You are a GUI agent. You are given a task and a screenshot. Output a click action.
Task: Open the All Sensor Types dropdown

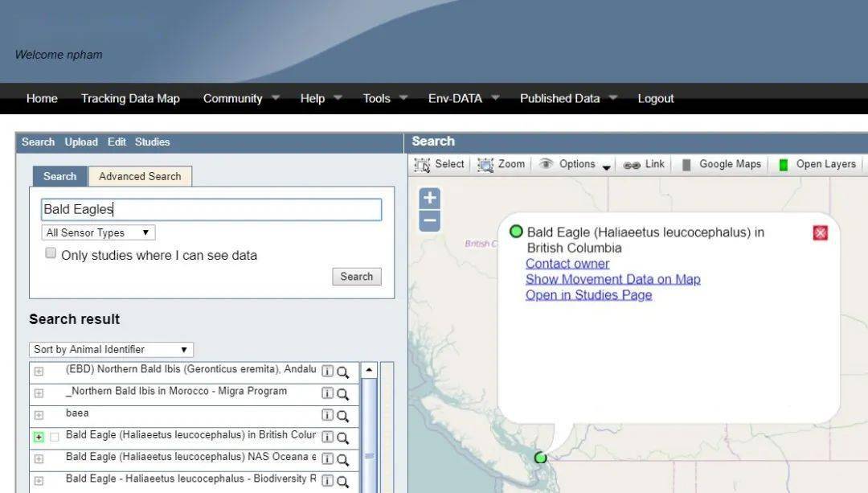(x=97, y=232)
